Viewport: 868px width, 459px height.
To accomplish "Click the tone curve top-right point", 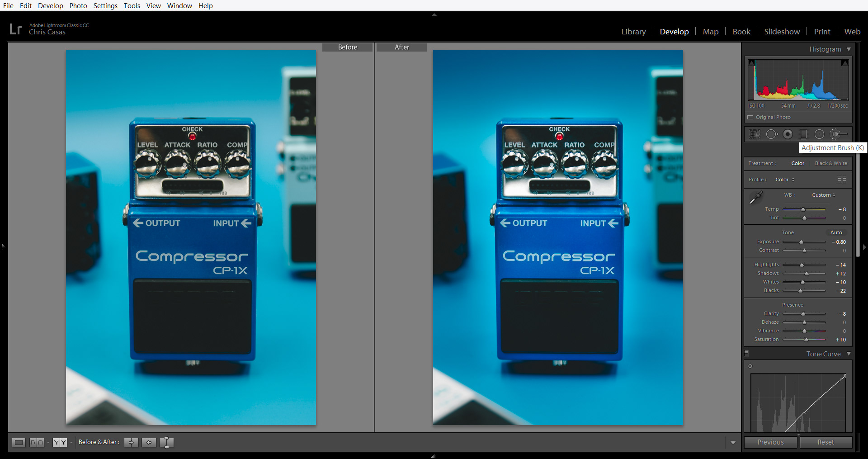I will 845,376.
